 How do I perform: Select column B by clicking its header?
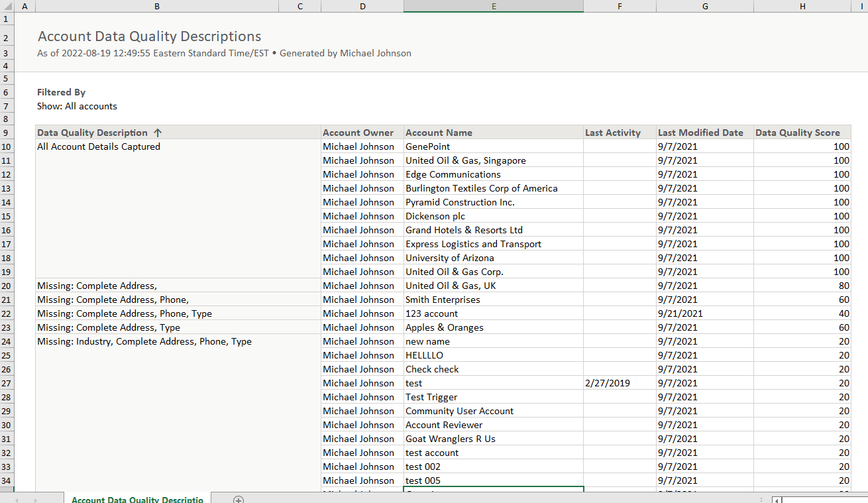click(157, 6)
